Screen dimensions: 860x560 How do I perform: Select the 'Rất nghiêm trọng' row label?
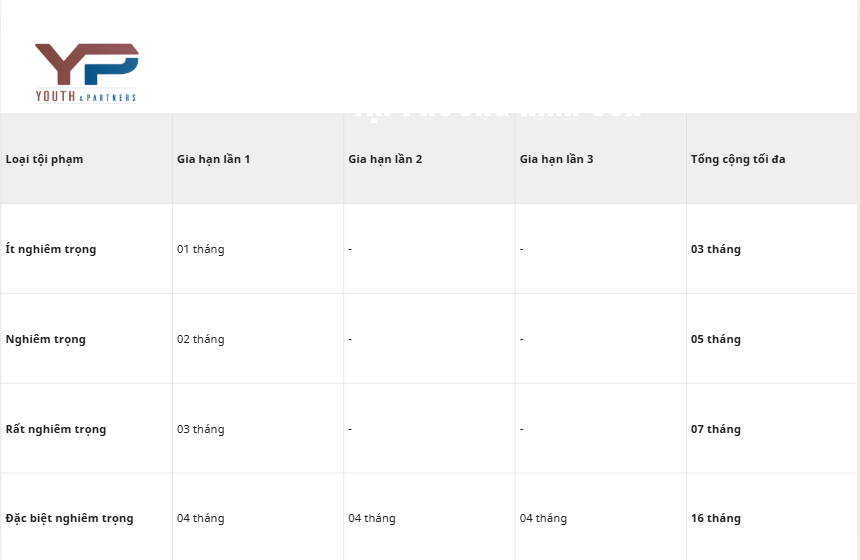tap(56, 429)
